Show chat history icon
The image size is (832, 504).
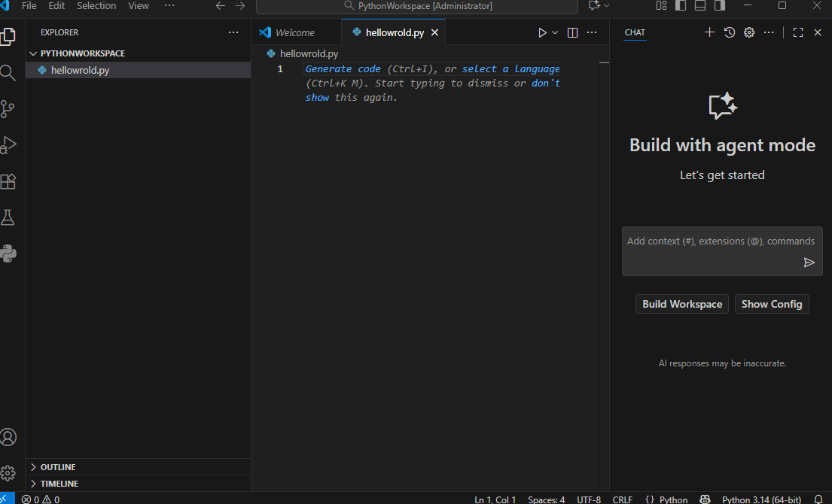[730, 32]
